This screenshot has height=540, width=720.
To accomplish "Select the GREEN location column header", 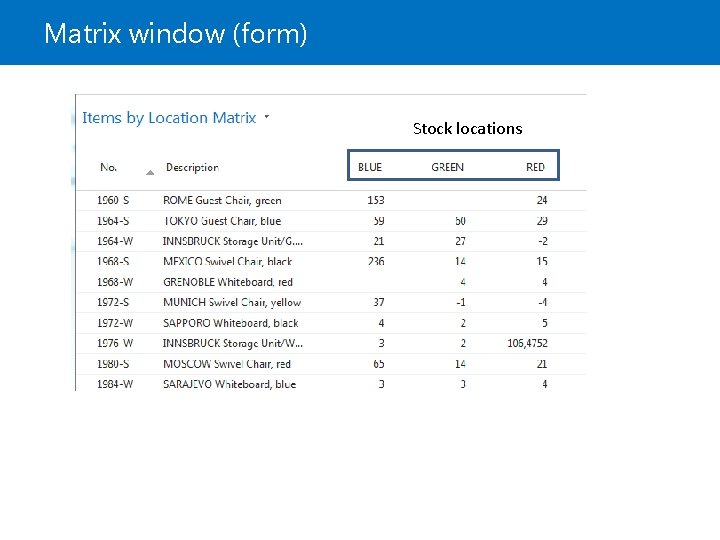I will point(447,167).
